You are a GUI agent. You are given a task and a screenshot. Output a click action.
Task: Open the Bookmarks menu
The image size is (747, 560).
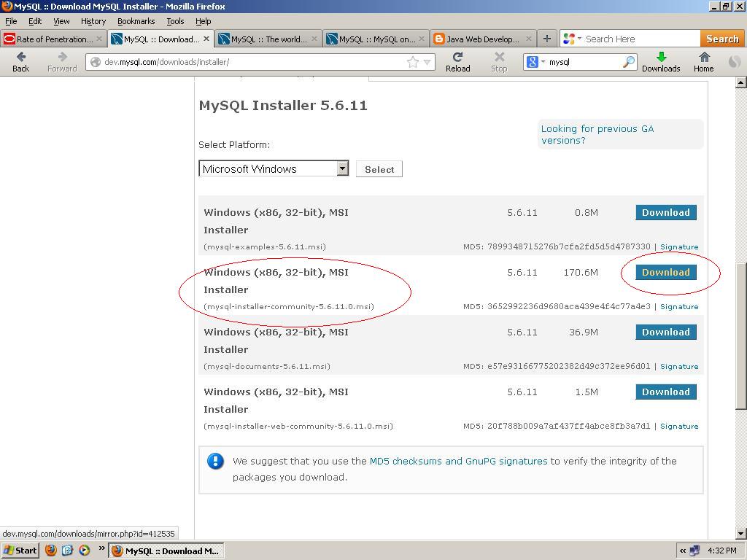136,21
